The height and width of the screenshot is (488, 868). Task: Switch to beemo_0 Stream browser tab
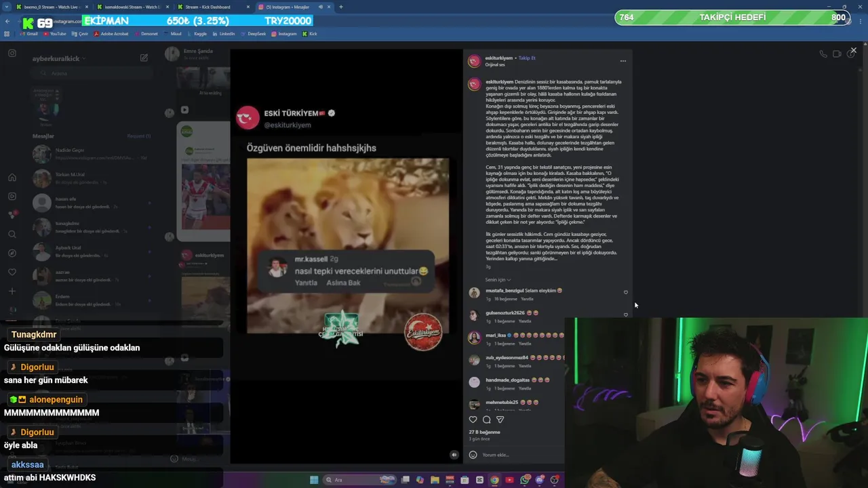pyautogui.click(x=52, y=7)
